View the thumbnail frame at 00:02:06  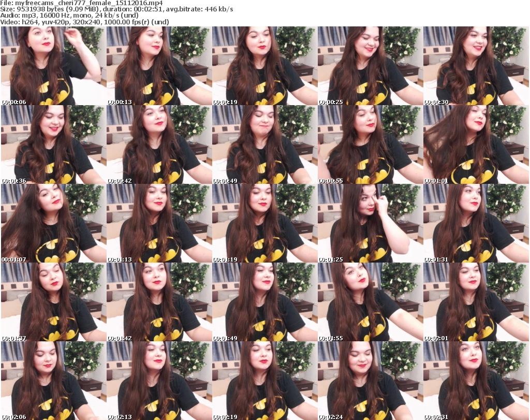click(x=54, y=381)
